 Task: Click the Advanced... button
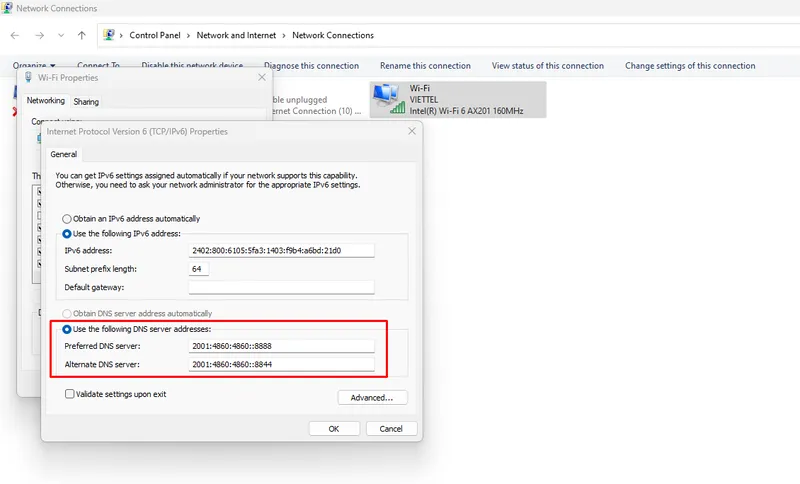(372, 397)
